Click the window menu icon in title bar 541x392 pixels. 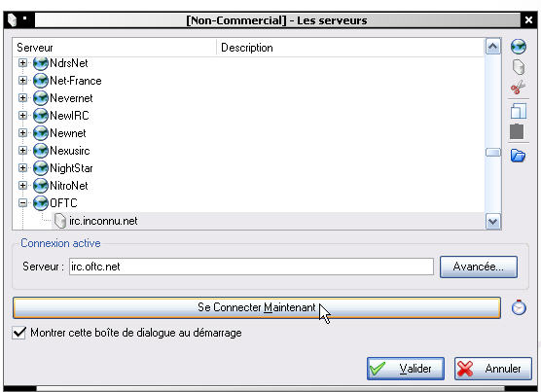coord(13,20)
